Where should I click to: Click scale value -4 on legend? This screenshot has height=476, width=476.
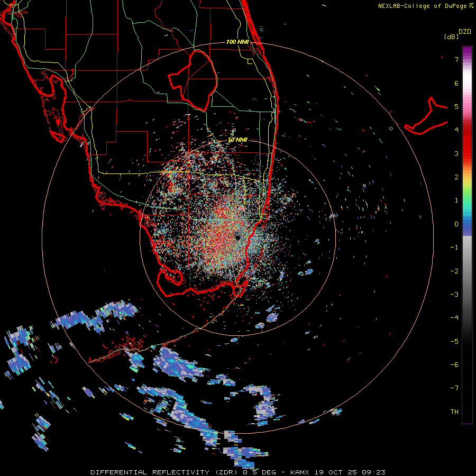[x=454, y=318]
